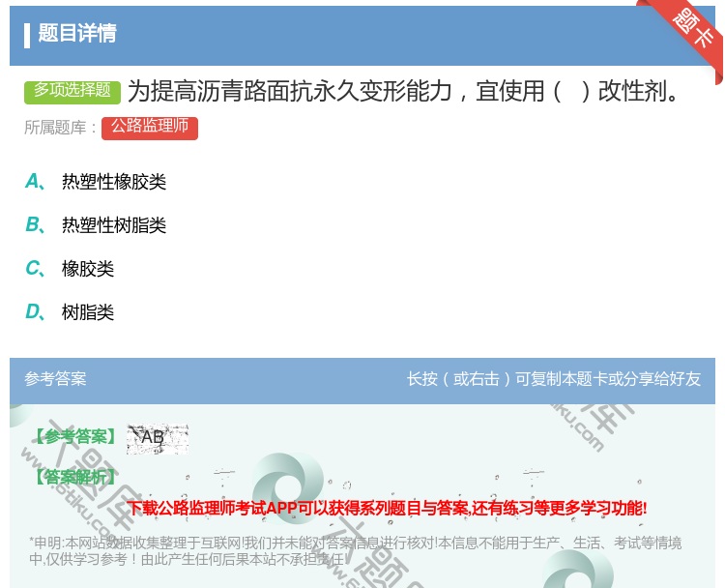Click the question text about 沥青路面
The image size is (725, 588).
click(403, 91)
